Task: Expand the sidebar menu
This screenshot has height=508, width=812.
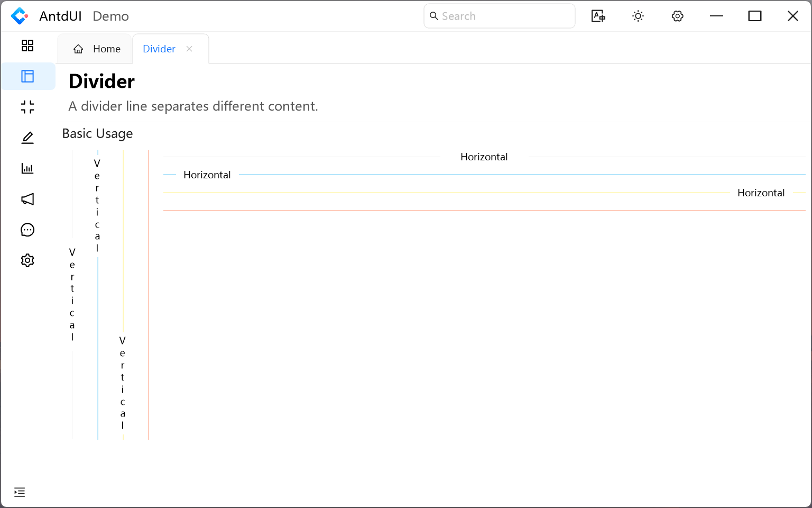Action: (x=20, y=492)
